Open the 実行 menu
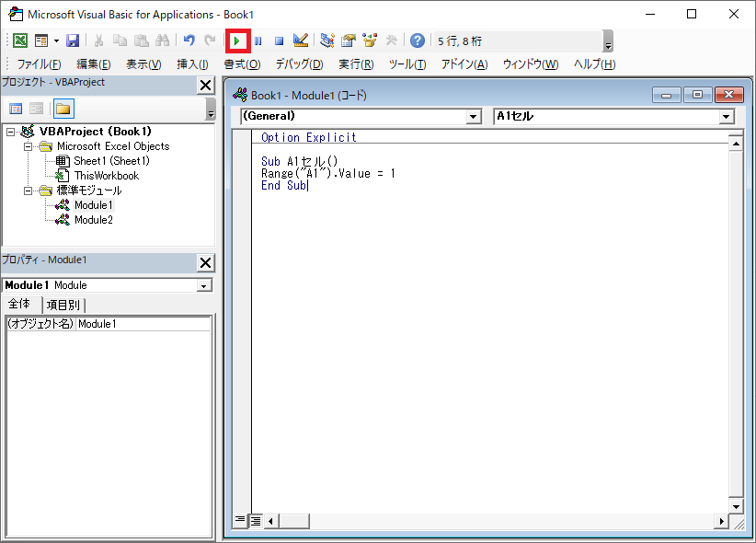Screen dimensions: 756x543 click(356, 64)
